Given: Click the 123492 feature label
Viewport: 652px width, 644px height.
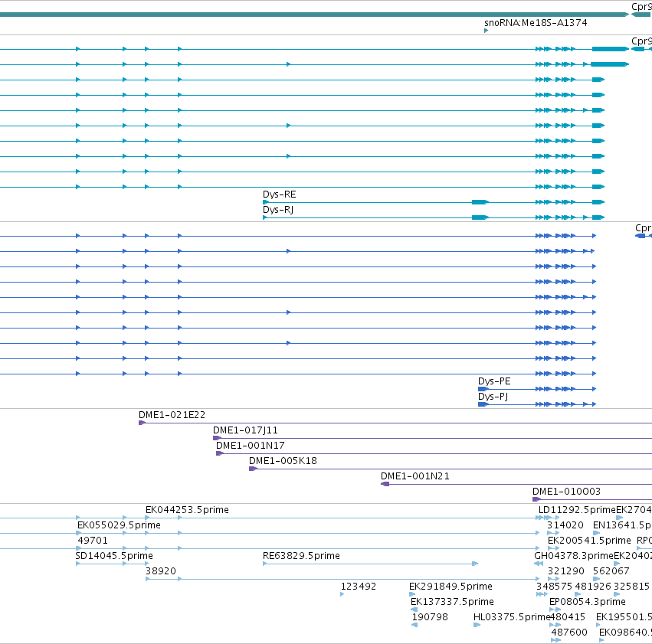Looking at the screenshot, I should [359, 587].
